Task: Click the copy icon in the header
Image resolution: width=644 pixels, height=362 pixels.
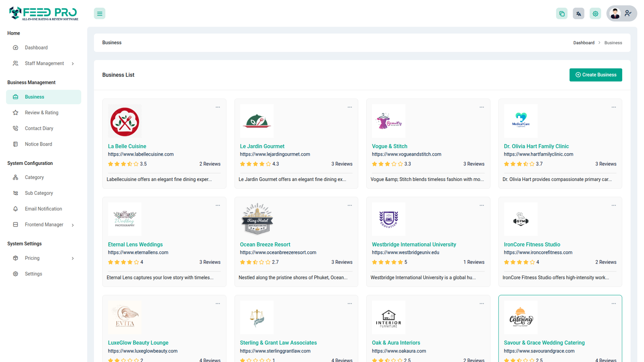Action: (x=561, y=14)
